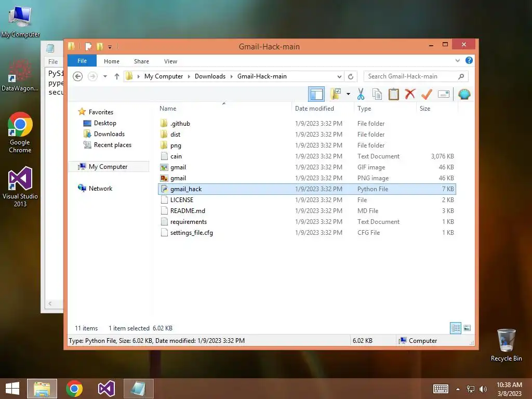Open the recent locations dropdown
This screenshot has width=532, height=399.
click(x=105, y=76)
